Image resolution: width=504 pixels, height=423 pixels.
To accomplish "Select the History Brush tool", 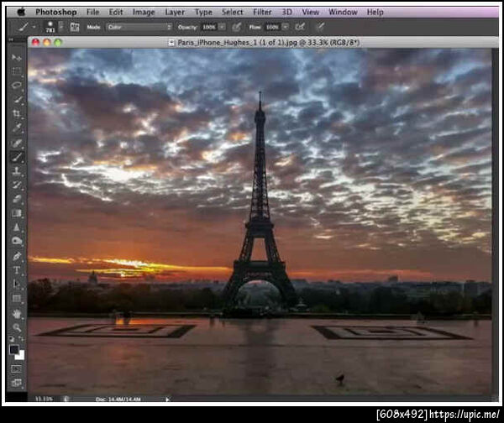I will 16,185.
